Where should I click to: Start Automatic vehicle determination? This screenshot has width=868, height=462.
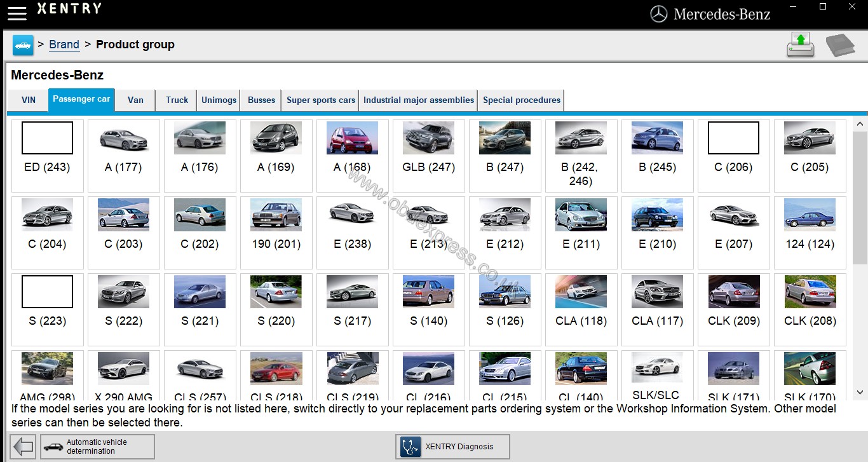coord(97,447)
